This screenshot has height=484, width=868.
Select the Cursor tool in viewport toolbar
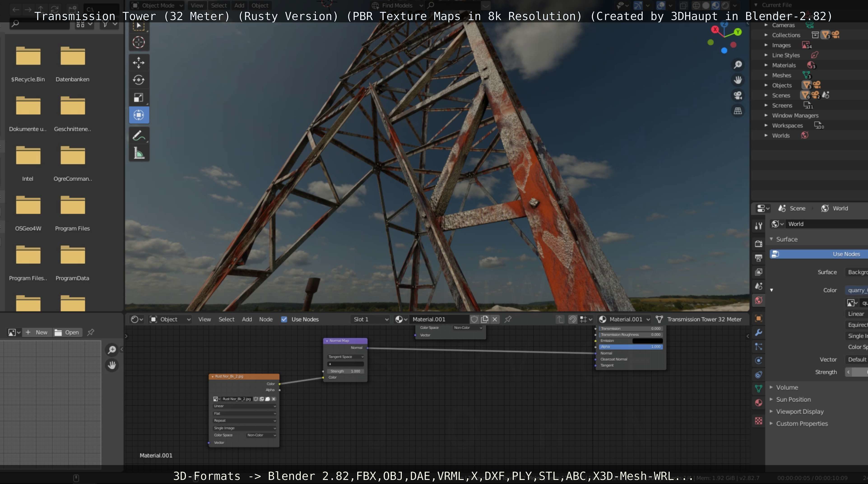point(139,42)
